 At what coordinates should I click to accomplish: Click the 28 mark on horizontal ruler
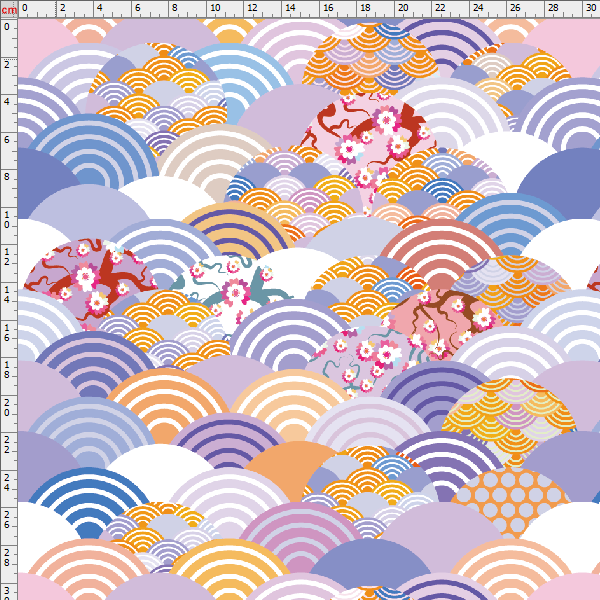coord(553,7)
